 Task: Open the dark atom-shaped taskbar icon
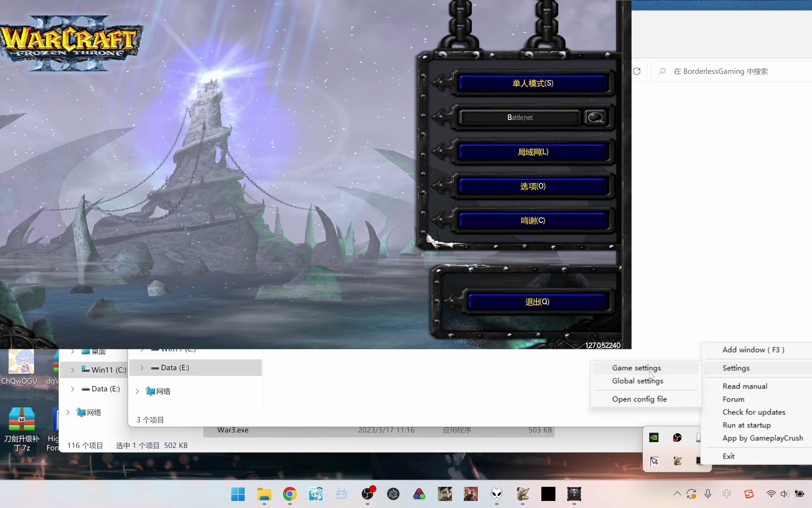(x=393, y=494)
